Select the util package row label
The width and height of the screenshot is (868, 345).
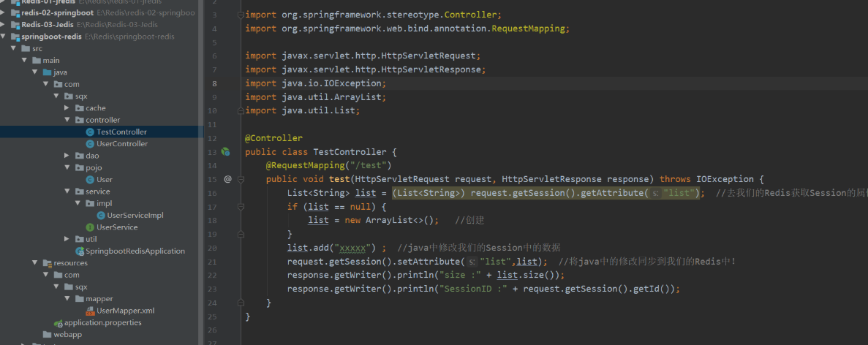(91, 239)
